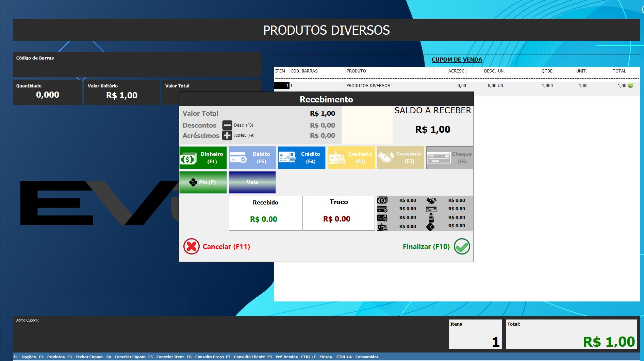This screenshot has width=644, height=361.
Task: Choose Convênio (F3) handshake option
Action: coord(400,158)
